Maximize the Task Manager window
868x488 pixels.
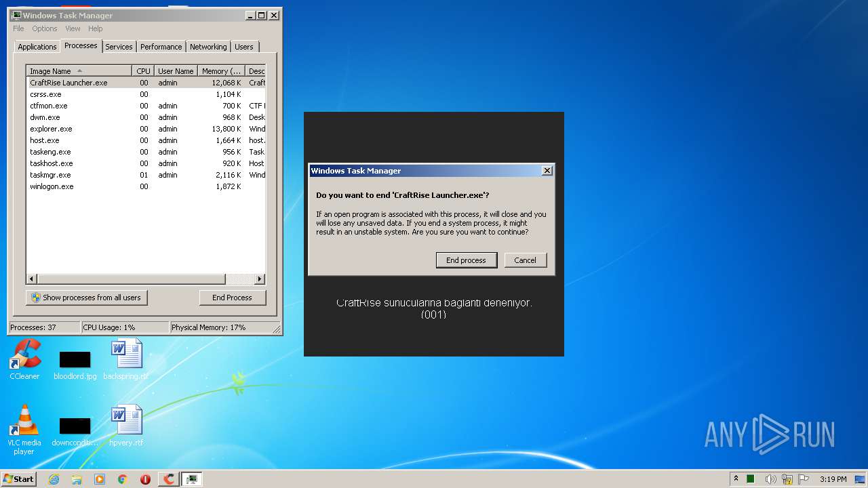tap(262, 15)
